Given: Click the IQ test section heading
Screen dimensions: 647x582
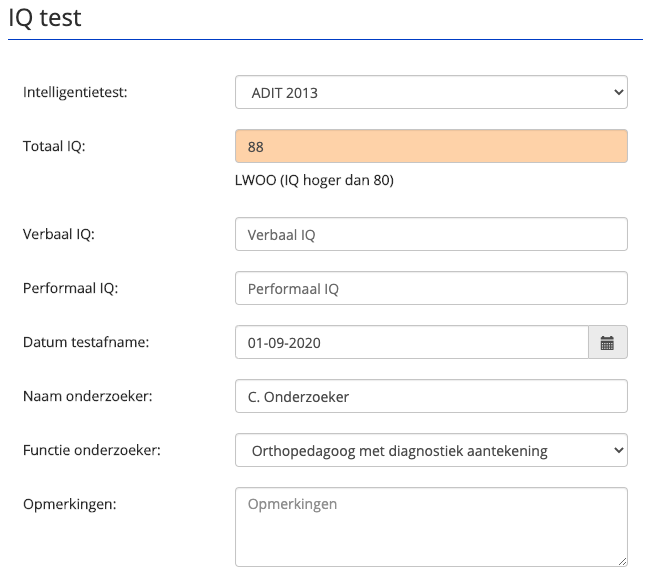Looking at the screenshot, I should pos(45,17).
